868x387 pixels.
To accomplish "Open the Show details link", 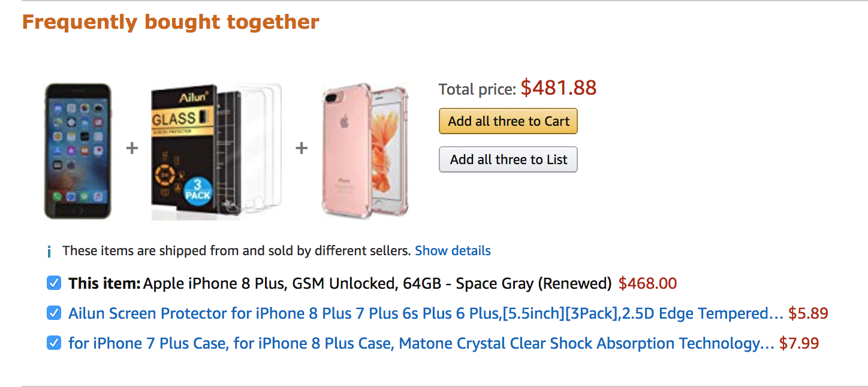I will point(453,250).
